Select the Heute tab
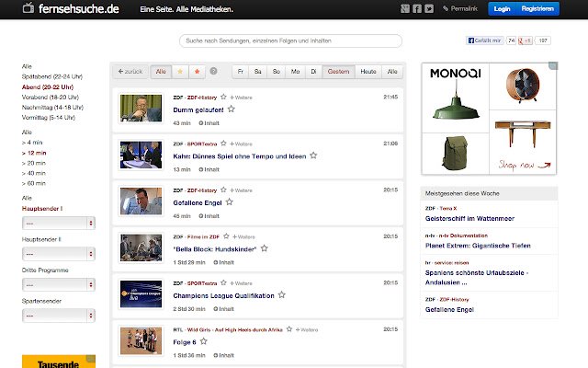Screen dimensions: 588x368 [368, 72]
